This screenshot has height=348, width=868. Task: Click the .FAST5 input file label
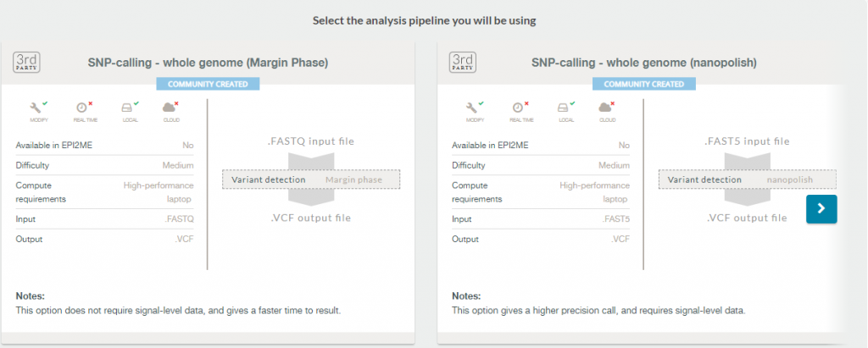pos(747,141)
